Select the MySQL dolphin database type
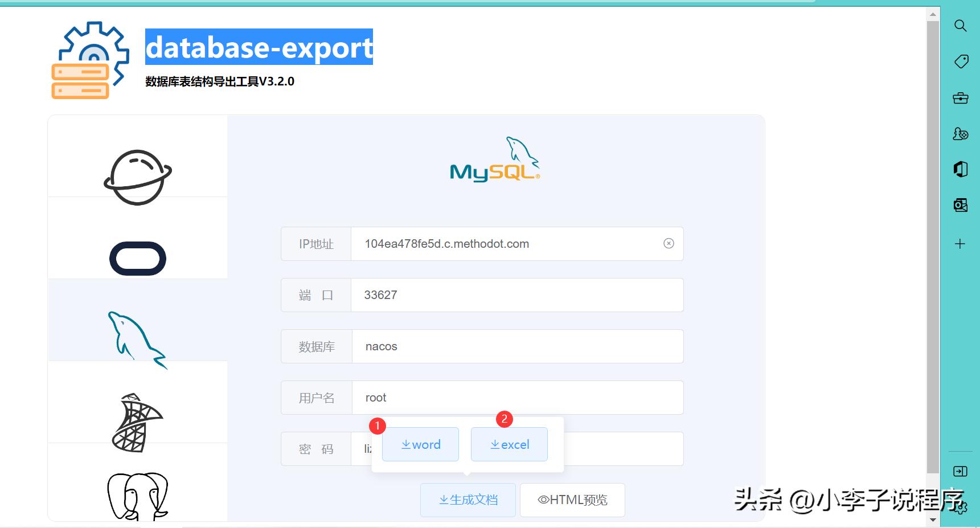The width and height of the screenshot is (980, 528). point(138,340)
